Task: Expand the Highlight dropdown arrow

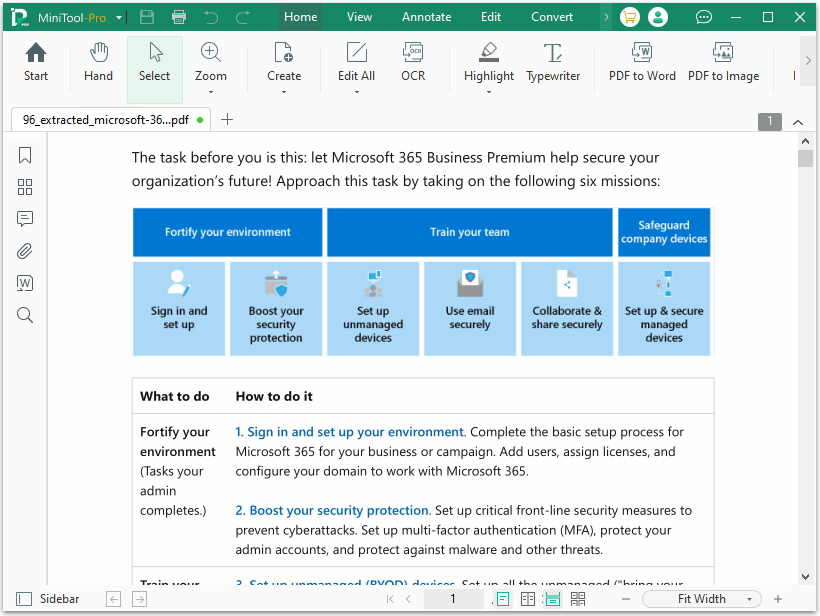Action: coord(489,92)
